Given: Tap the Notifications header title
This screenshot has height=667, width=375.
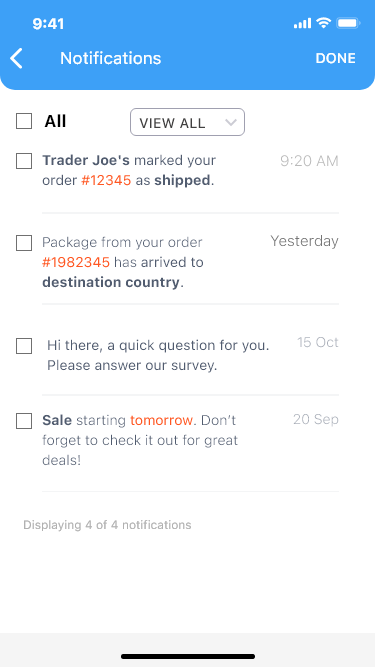Looking at the screenshot, I should coord(111,58).
